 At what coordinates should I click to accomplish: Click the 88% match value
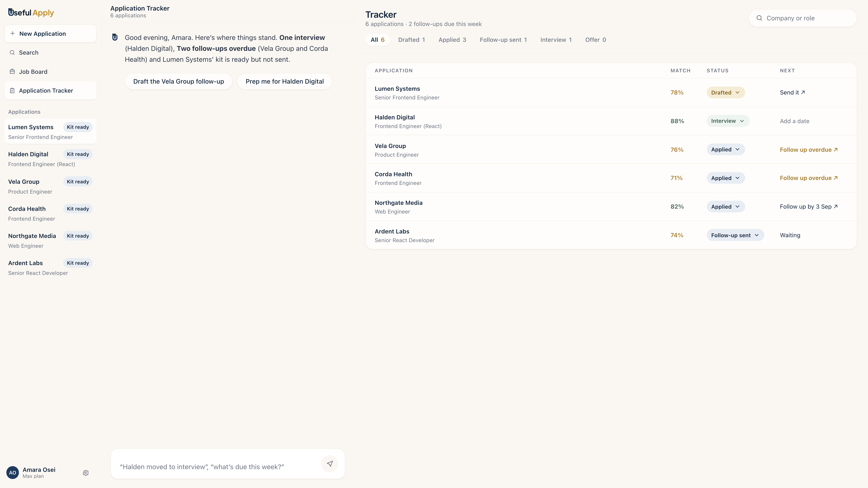pos(677,121)
